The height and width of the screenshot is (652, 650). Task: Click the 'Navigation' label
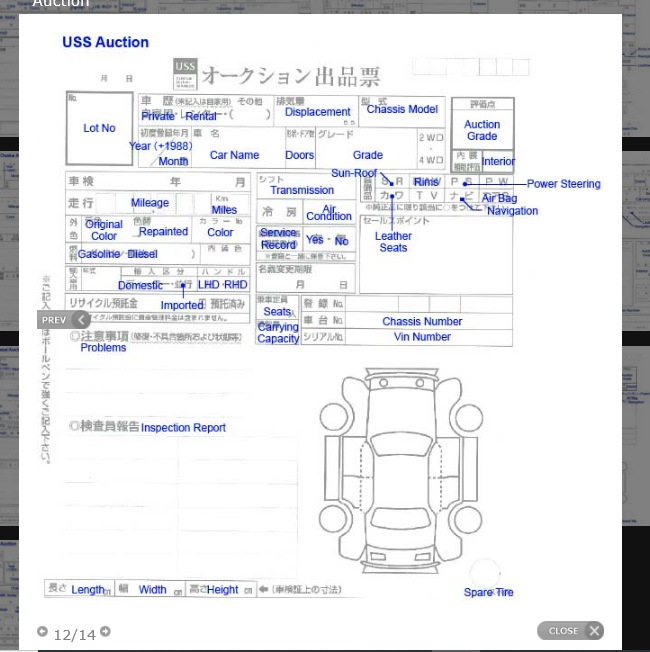(512, 211)
